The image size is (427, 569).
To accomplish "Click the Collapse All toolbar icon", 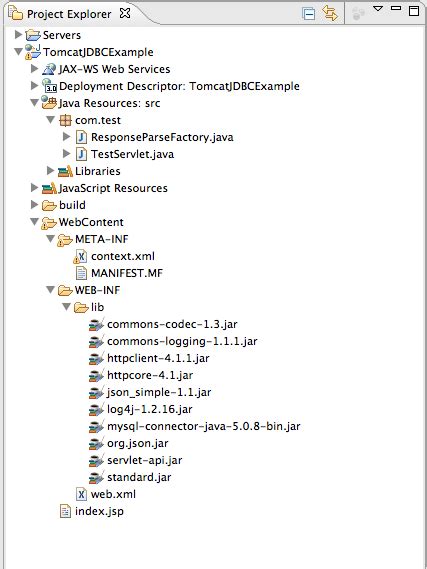I will click(x=308, y=14).
